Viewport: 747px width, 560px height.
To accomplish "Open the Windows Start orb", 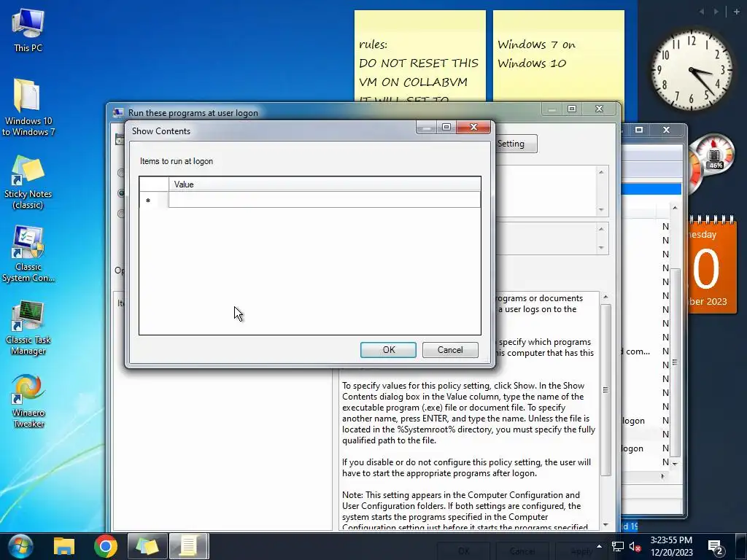I will (x=20, y=546).
